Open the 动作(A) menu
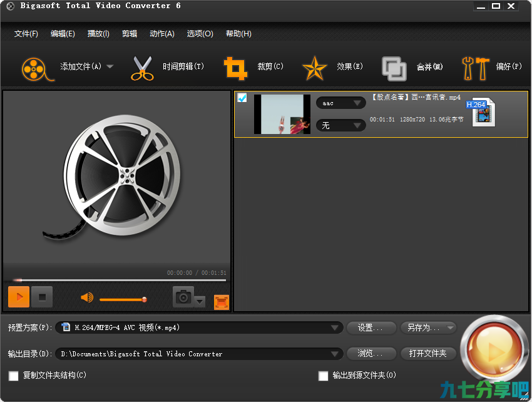Screen dimensions: 532x402 point(162,34)
